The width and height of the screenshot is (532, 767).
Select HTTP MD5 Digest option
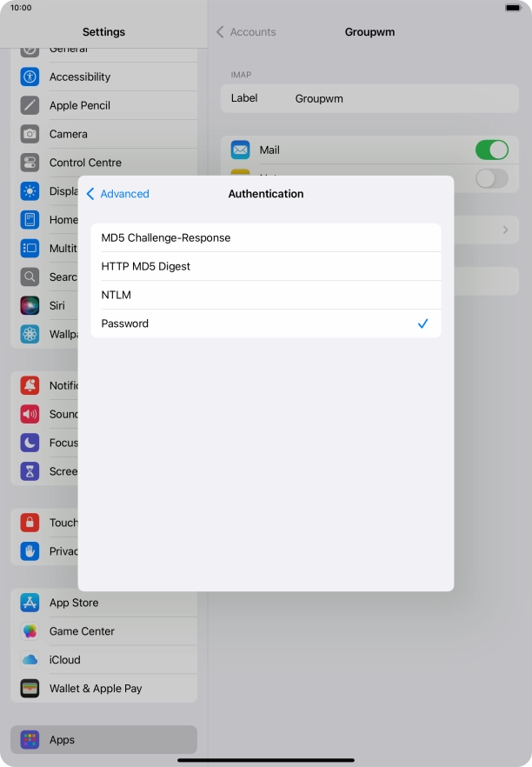(x=265, y=266)
